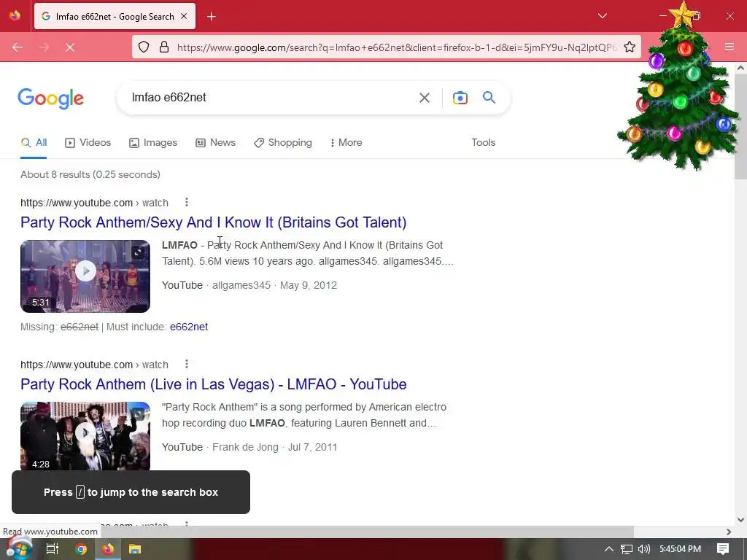Open the volume tray icon
Image resolution: width=747 pixels, height=560 pixels.
tap(643, 549)
